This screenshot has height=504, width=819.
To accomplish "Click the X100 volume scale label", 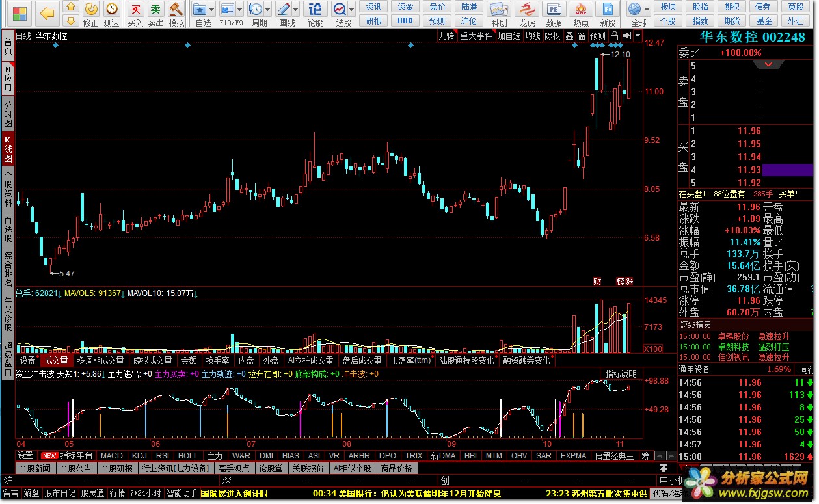I will click(x=652, y=349).
